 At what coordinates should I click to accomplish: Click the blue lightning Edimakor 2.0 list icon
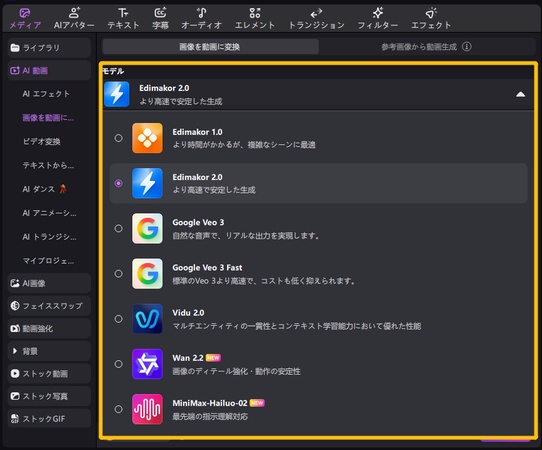tap(147, 183)
